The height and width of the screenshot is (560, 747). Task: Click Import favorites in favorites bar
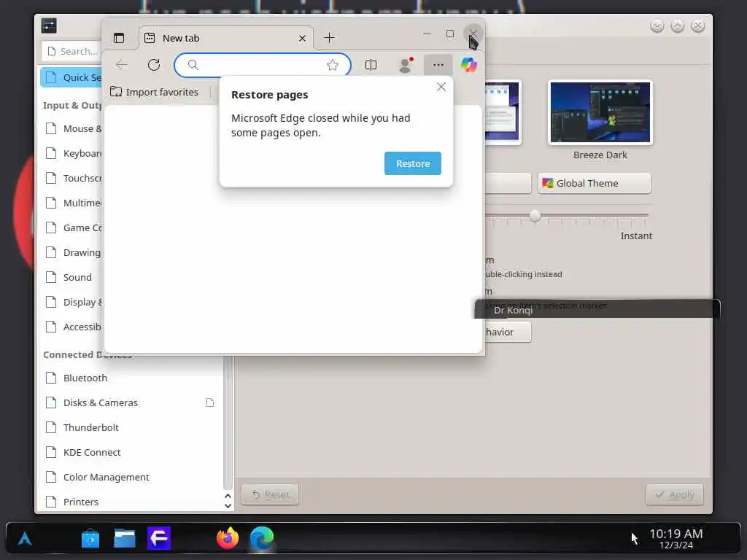tap(155, 92)
